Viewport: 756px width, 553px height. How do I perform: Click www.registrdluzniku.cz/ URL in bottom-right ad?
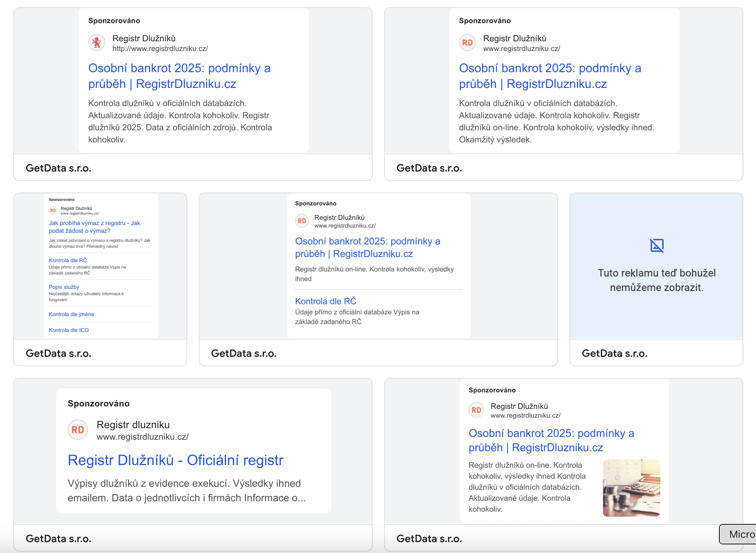click(x=526, y=415)
